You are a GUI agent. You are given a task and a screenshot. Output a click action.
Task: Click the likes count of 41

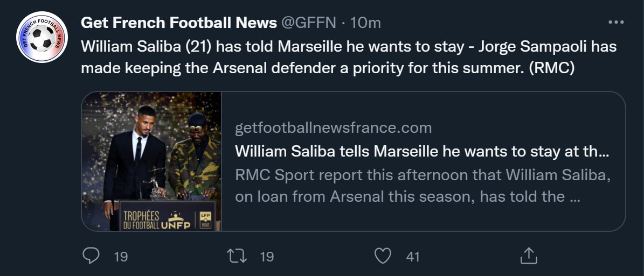pos(413,257)
